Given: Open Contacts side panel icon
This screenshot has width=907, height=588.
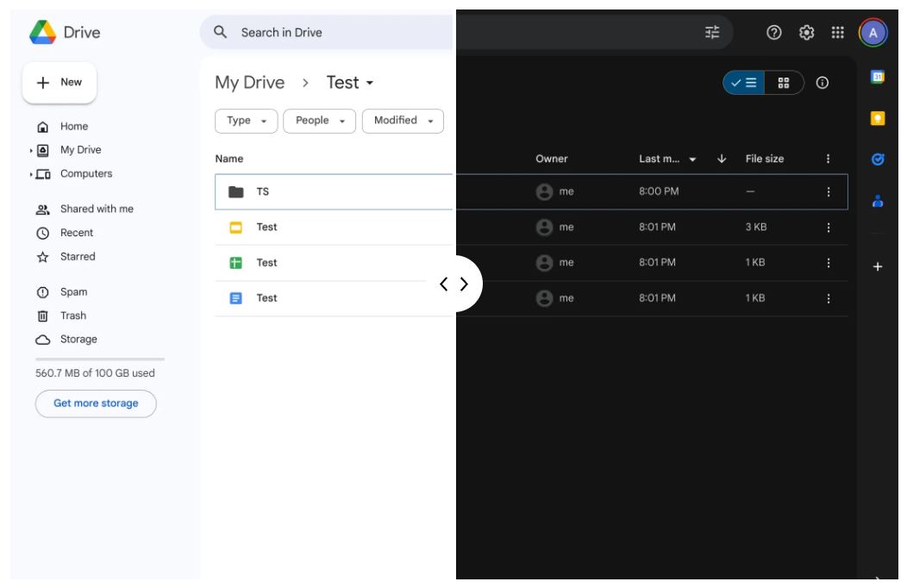Looking at the screenshot, I should [878, 201].
